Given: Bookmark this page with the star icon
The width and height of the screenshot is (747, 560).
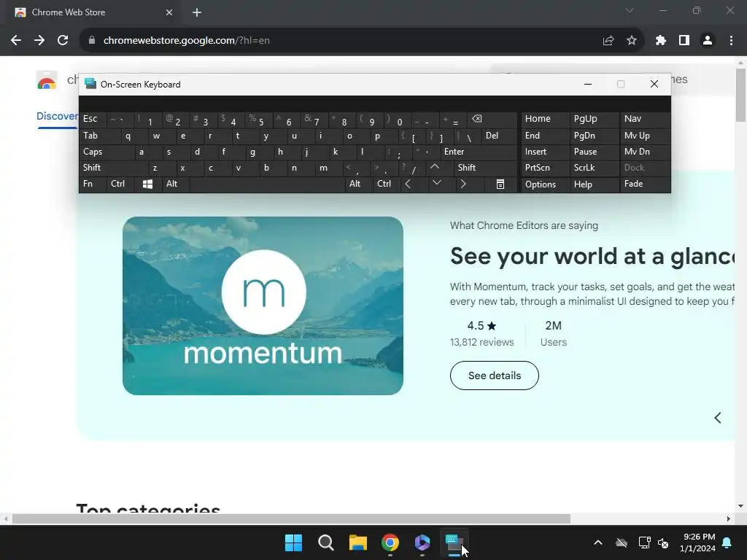Looking at the screenshot, I should [632, 41].
